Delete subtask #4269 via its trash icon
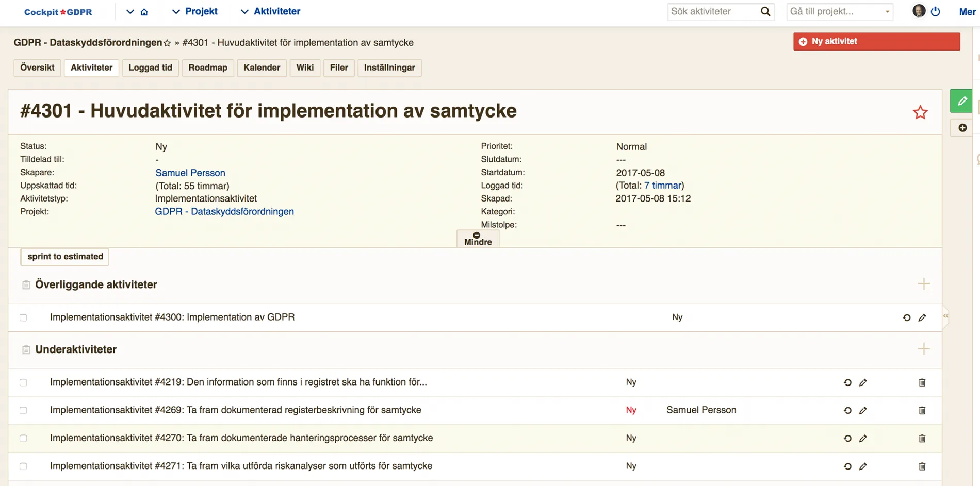980x486 pixels. pyautogui.click(x=922, y=410)
